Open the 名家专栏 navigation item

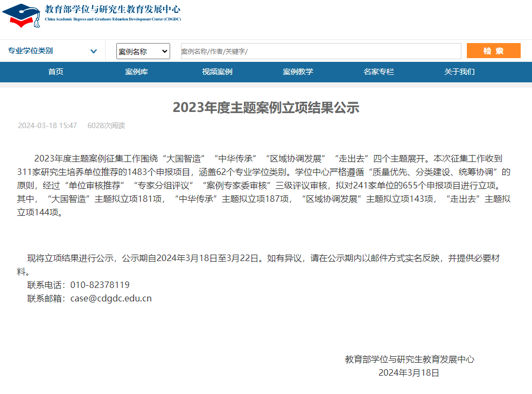pos(379,72)
